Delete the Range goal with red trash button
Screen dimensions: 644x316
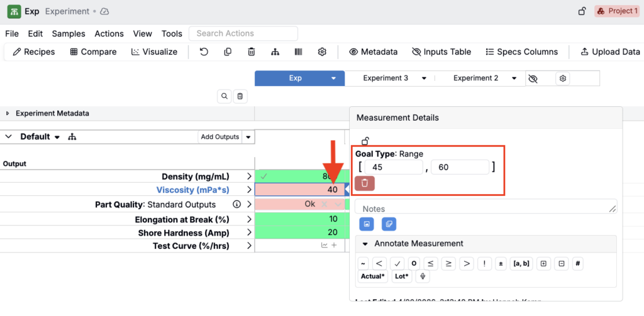[365, 183]
